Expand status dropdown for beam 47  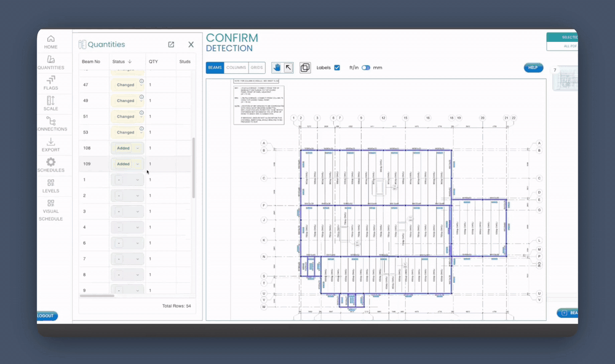click(x=127, y=85)
